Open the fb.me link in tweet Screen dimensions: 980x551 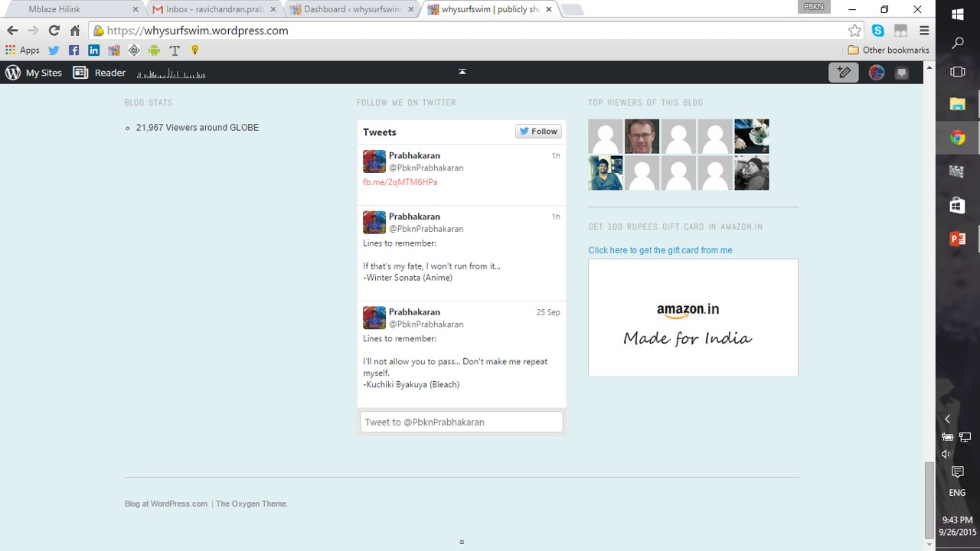click(400, 182)
